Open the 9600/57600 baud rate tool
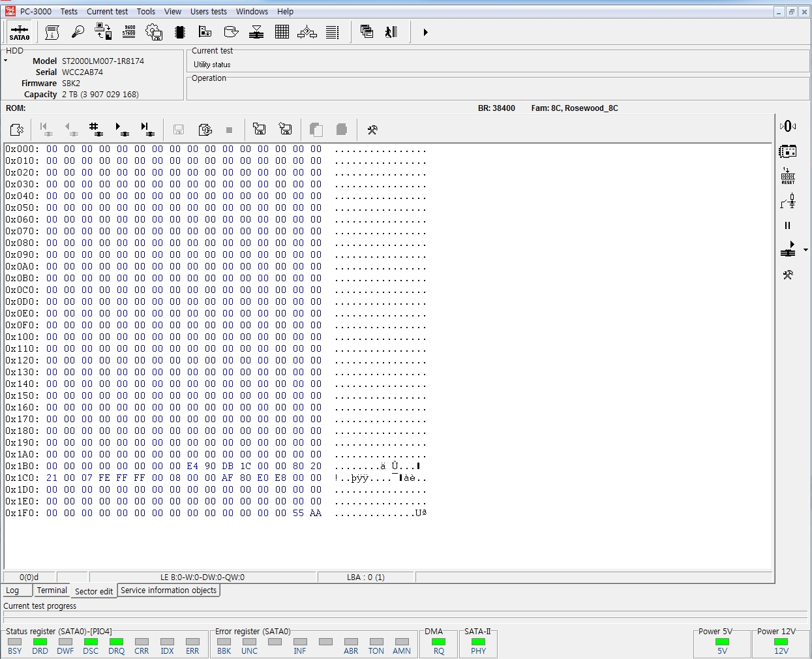Image resolution: width=812 pixels, height=659 pixels. coord(129,32)
